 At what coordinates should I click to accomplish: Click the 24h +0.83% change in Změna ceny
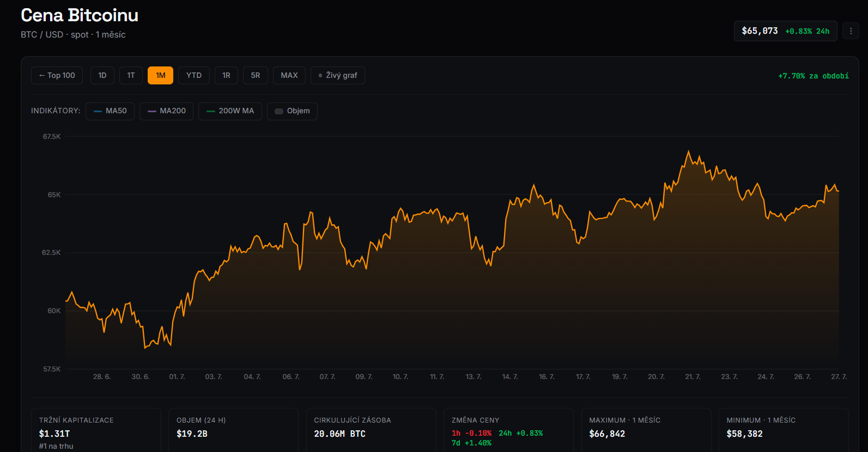[521, 433]
